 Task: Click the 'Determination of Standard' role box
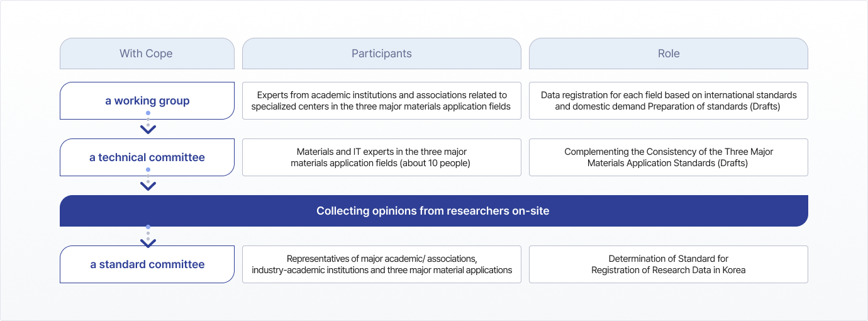point(669,264)
